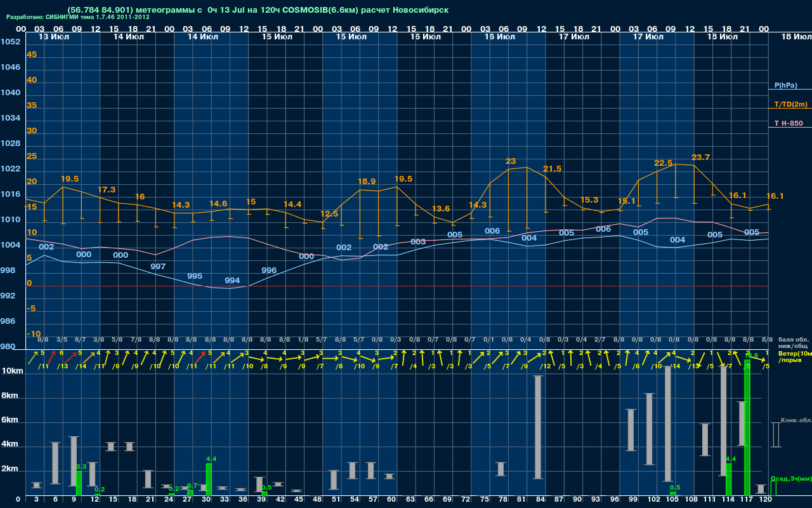Click cloud amount value 6/7
Viewport: 812px width, 508px height.
tap(80, 340)
